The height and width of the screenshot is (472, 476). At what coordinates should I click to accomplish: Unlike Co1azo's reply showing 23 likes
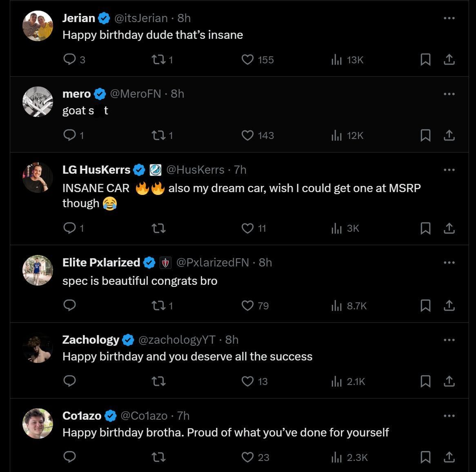(x=247, y=457)
